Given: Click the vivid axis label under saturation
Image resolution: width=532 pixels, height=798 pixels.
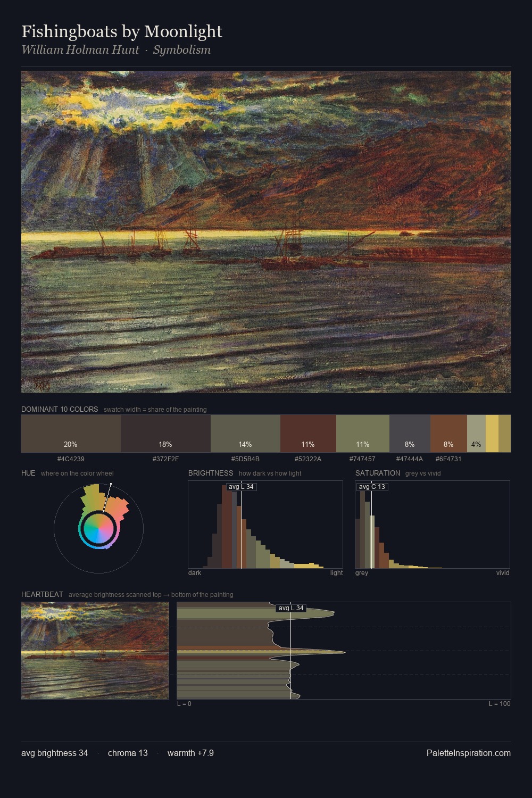Looking at the screenshot, I should coord(503,573).
